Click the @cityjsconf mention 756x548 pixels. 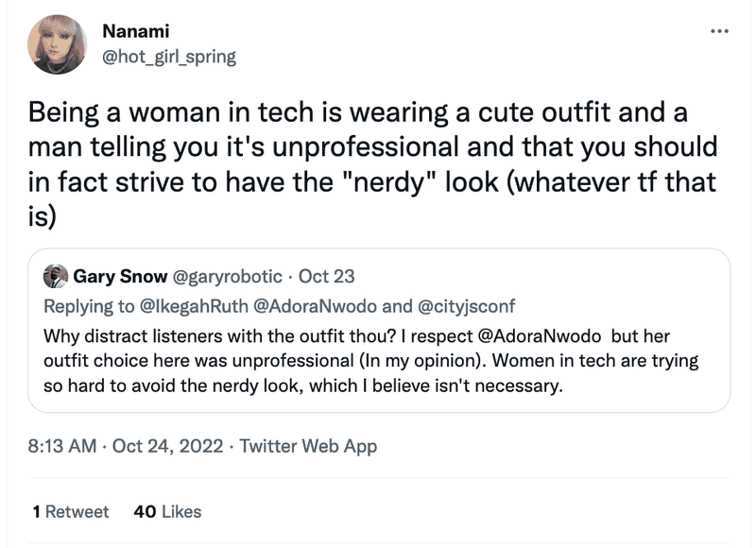click(466, 306)
